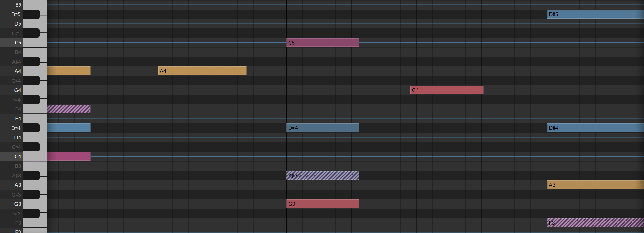644x233 pixels.
Task: Select the D#4 note in the middle
Action: (x=322, y=128)
